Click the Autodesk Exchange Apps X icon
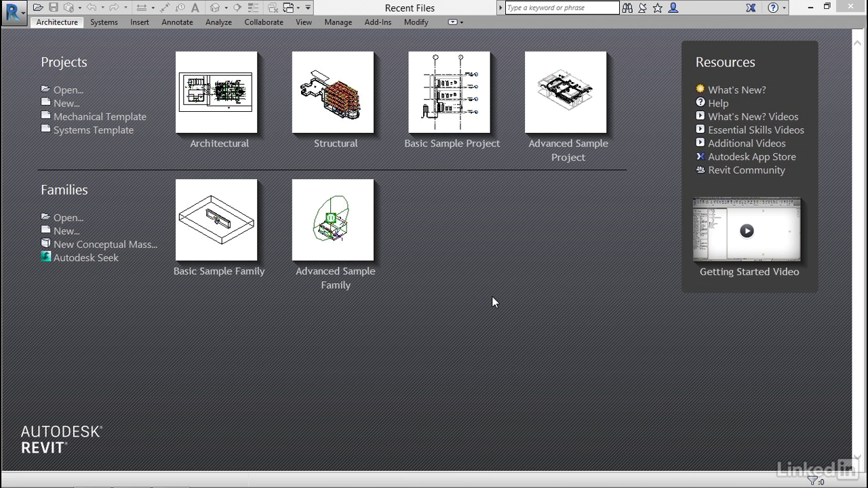 (751, 7)
